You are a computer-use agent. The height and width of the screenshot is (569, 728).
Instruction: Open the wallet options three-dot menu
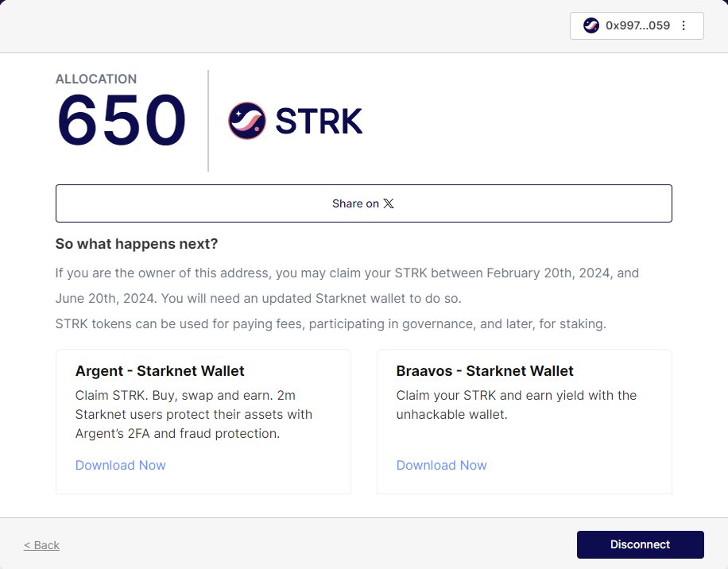(683, 25)
